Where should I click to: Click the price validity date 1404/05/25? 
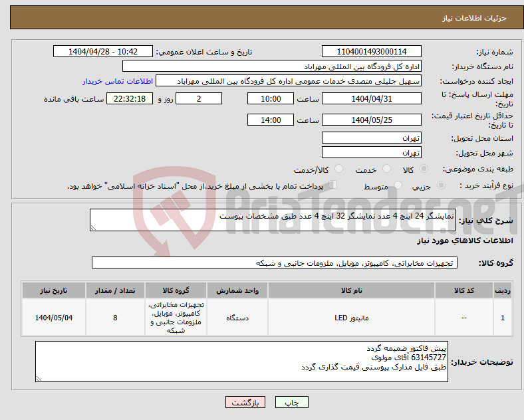pyautogui.click(x=371, y=120)
